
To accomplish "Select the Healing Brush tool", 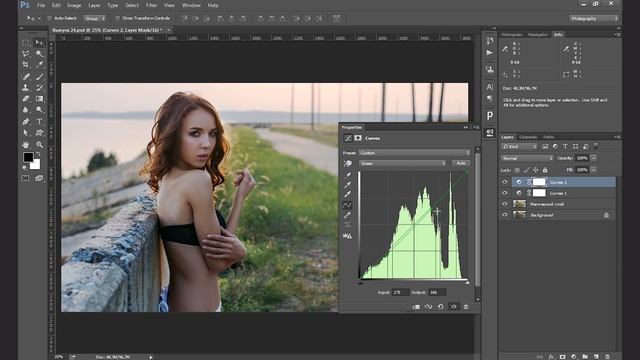I will (x=26, y=76).
